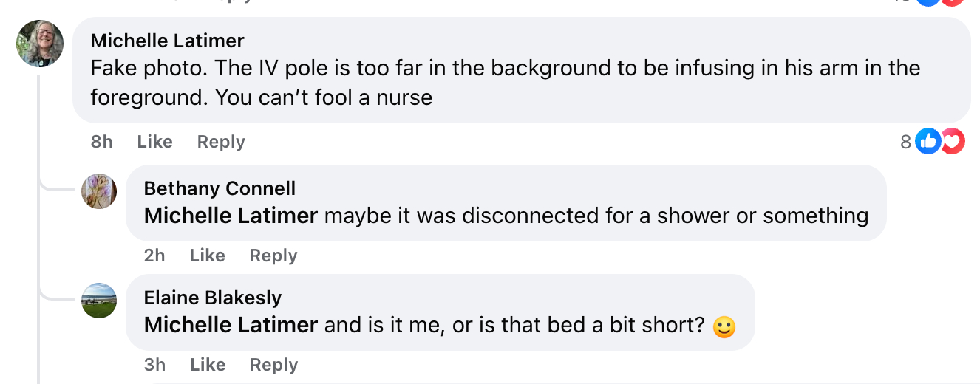Click Elaine Blakesly's landscape avatar
This screenshot has width=980, height=384.
click(x=99, y=301)
